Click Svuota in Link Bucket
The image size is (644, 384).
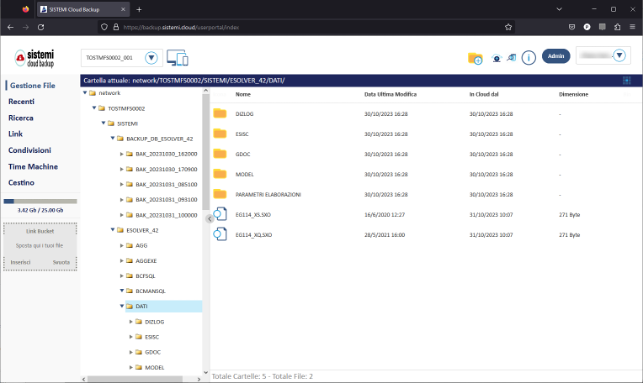click(x=61, y=262)
